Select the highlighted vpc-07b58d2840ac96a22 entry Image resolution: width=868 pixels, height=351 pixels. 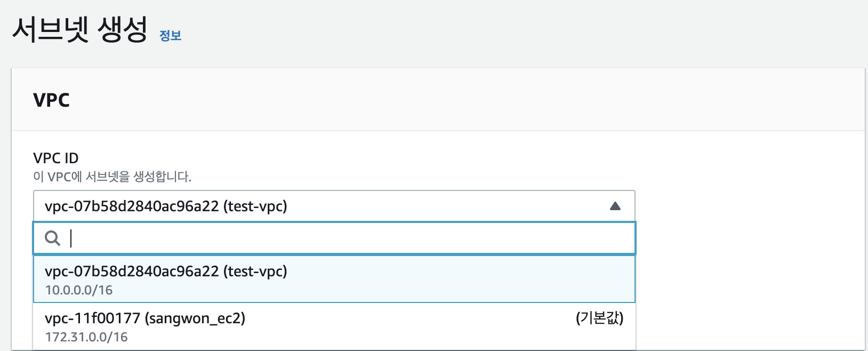165,272
